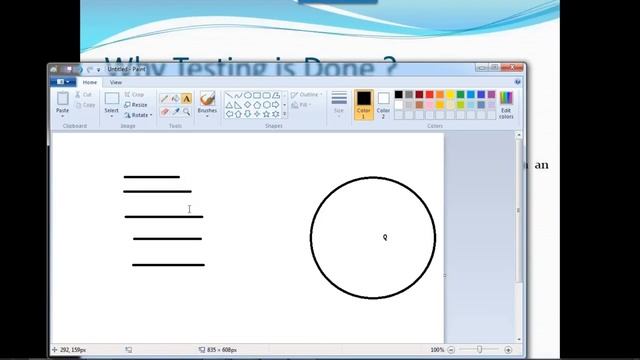Switch to the View tab

point(116,82)
